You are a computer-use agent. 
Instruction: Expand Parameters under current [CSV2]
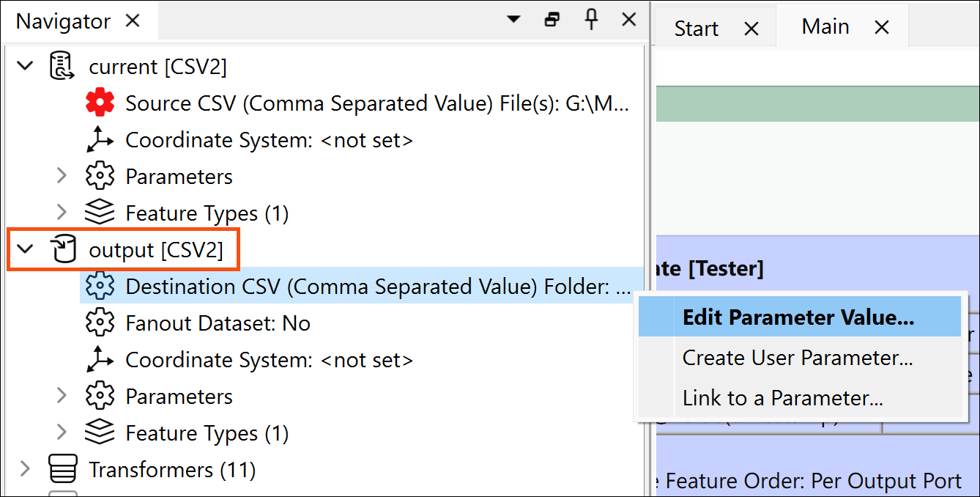62,176
